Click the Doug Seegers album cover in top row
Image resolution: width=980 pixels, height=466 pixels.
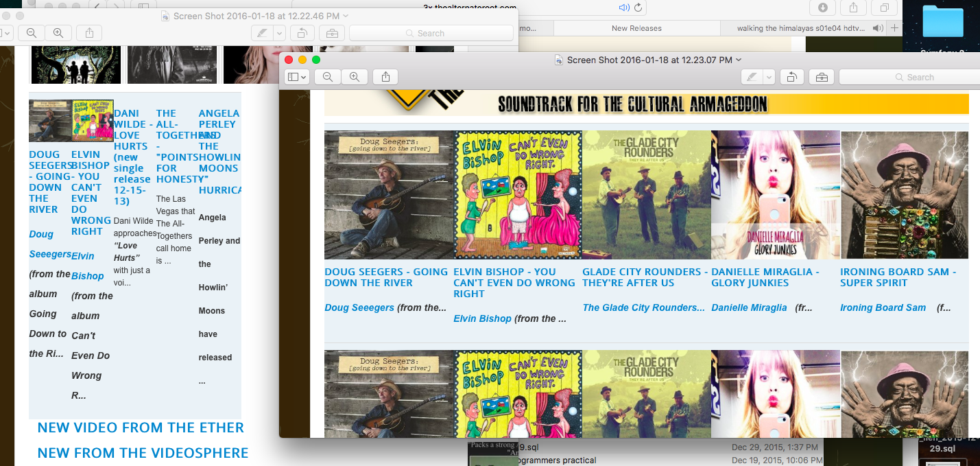tap(389, 195)
